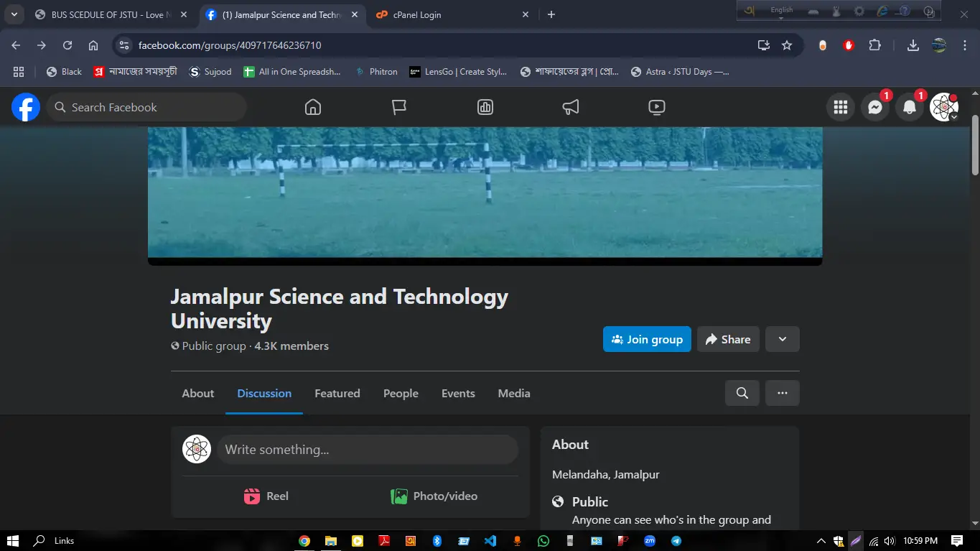Search within the group using magnifier button

(742, 393)
